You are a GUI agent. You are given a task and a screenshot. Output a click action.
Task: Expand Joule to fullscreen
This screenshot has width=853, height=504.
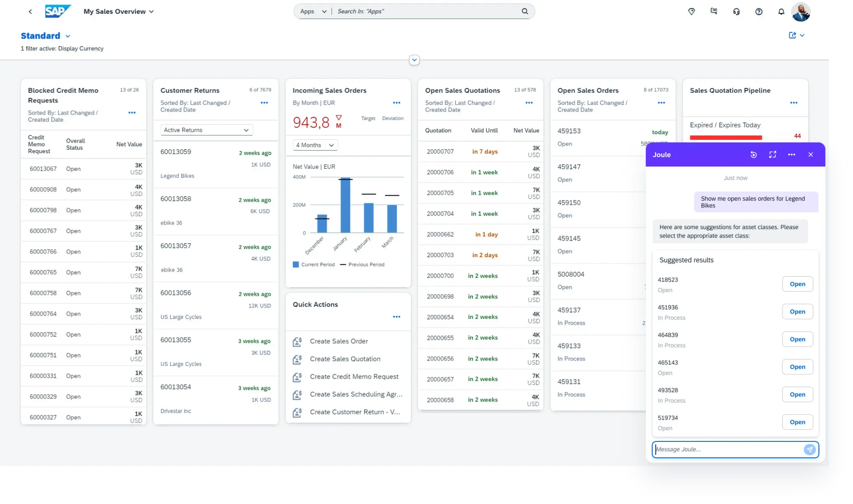click(773, 155)
